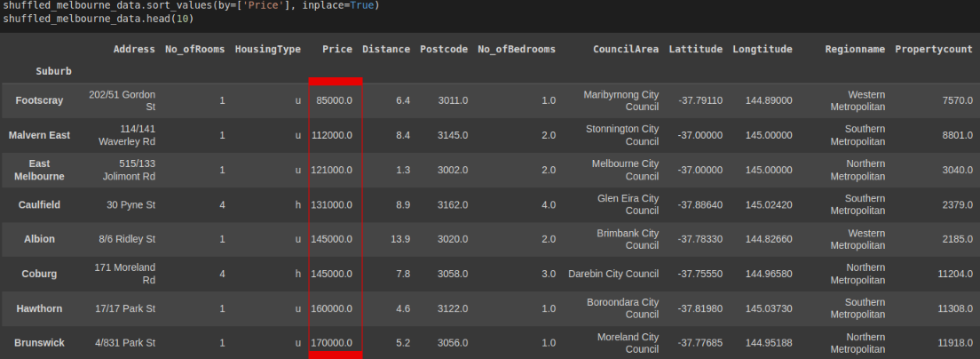This screenshot has height=359, width=980.
Task: Select the Propertycount column header
Action: [x=934, y=49]
